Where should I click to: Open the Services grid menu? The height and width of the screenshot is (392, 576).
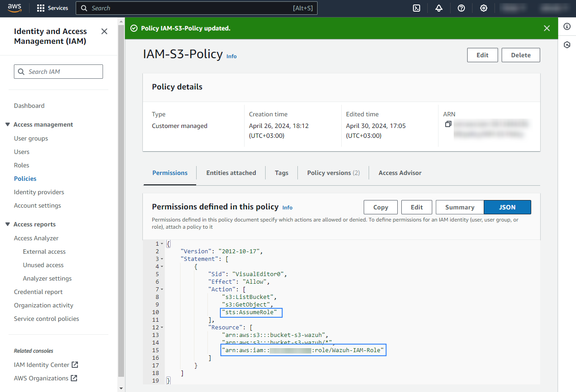click(x=52, y=8)
